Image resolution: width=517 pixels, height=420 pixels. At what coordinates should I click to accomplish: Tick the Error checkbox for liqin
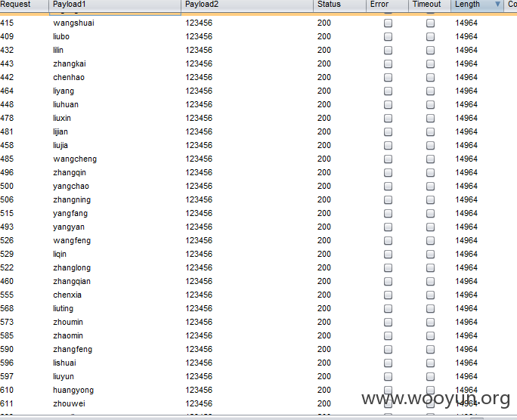click(x=388, y=254)
